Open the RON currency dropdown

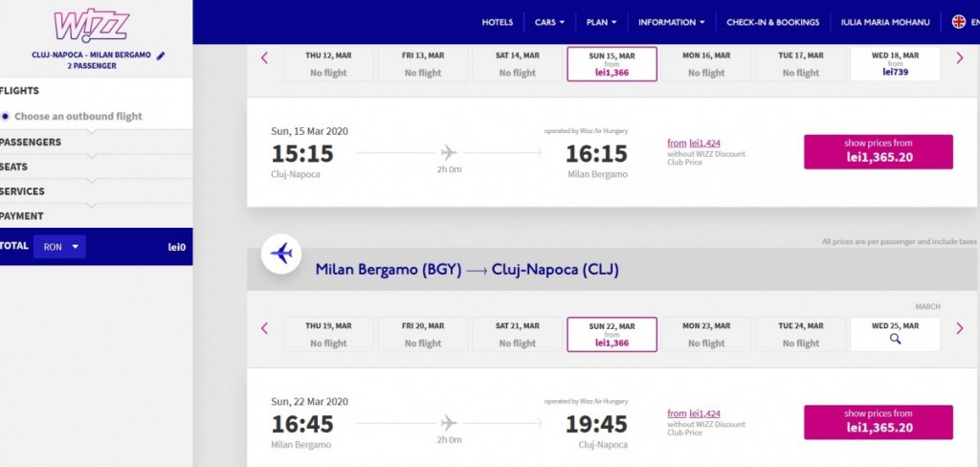[x=59, y=246]
